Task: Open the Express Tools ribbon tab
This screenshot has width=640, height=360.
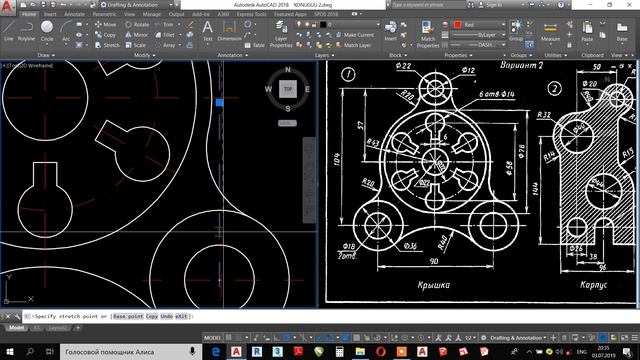Action: pos(251,14)
